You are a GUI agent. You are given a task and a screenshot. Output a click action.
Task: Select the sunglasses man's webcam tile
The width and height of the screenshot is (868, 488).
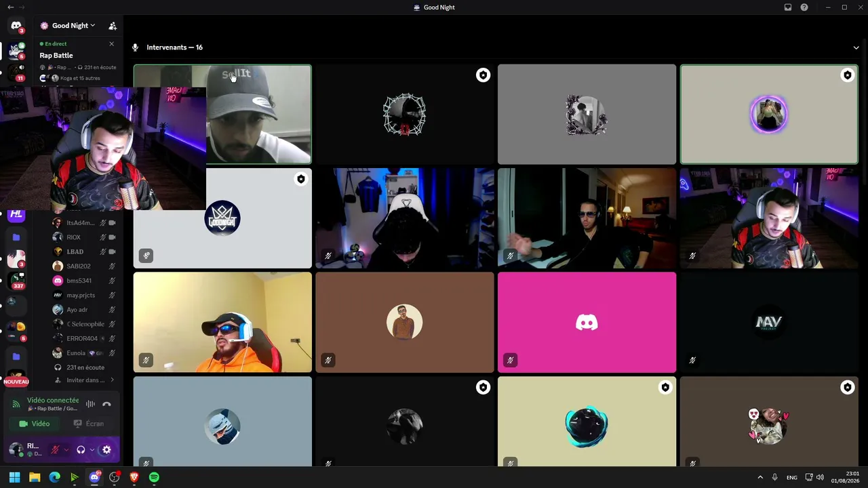[x=587, y=218]
